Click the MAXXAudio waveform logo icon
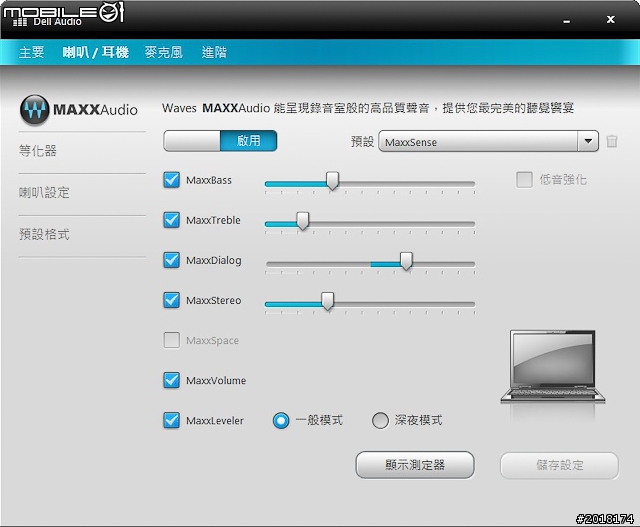 34,109
